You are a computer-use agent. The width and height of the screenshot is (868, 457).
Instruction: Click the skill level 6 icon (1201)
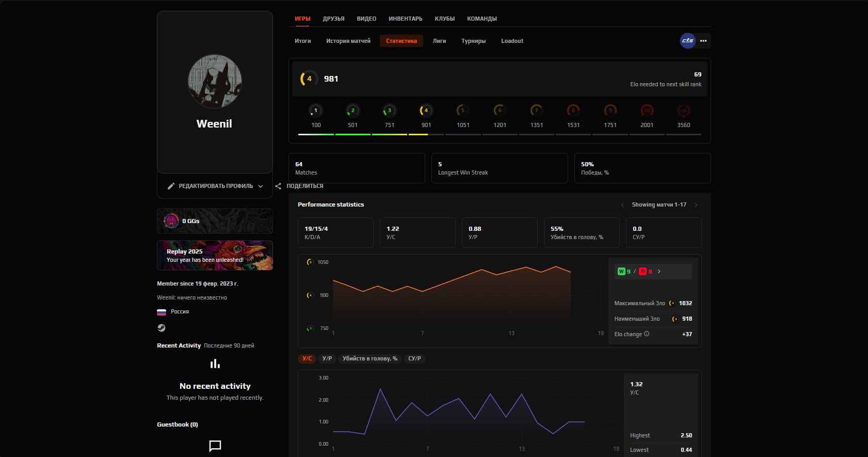500,111
